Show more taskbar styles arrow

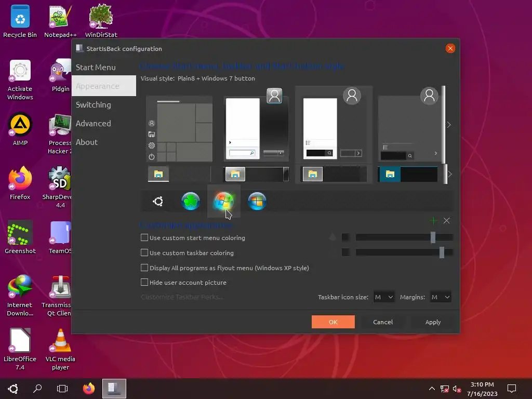pos(449,174)
